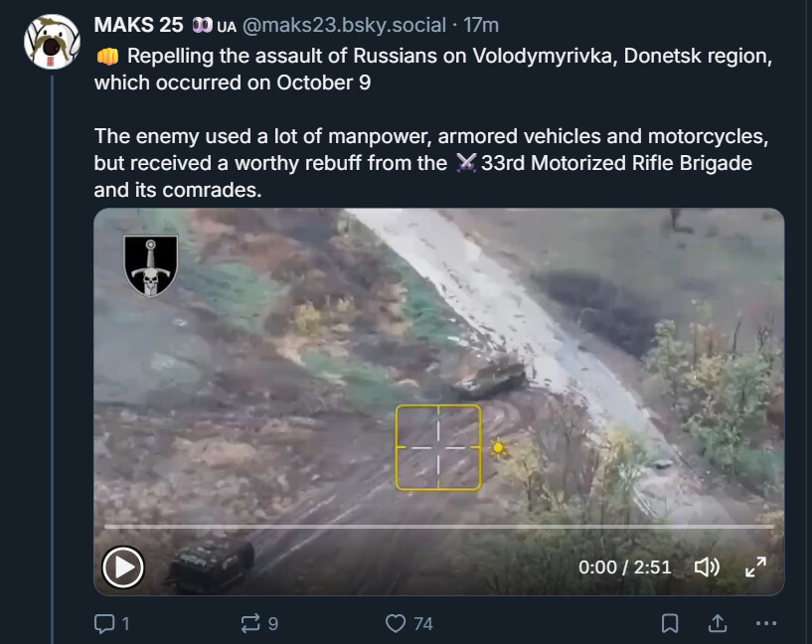
Task: Open MAKS 25 display name link
Action: pos(139,25)
